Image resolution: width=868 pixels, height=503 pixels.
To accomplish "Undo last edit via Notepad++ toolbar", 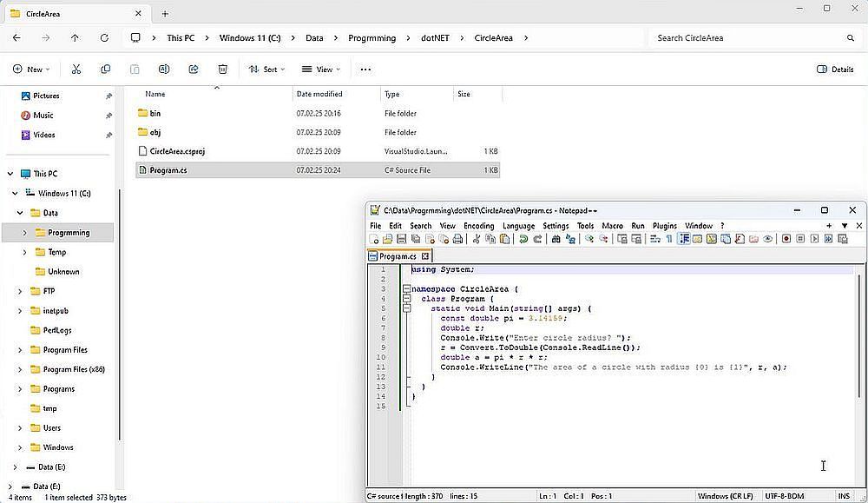I will tap(523, 239).
